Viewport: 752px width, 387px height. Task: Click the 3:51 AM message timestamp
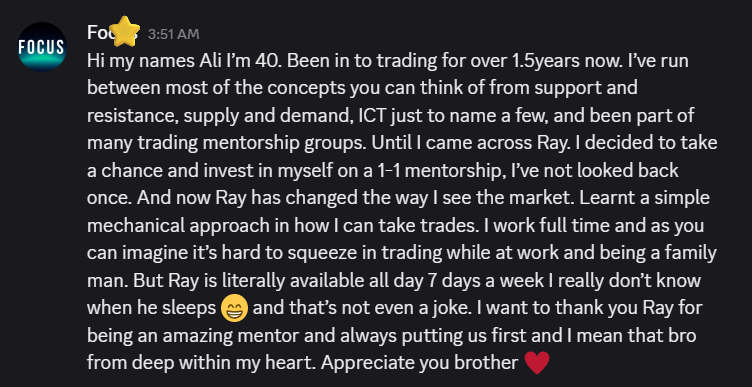pyautogui.click(x=173, y=35)
